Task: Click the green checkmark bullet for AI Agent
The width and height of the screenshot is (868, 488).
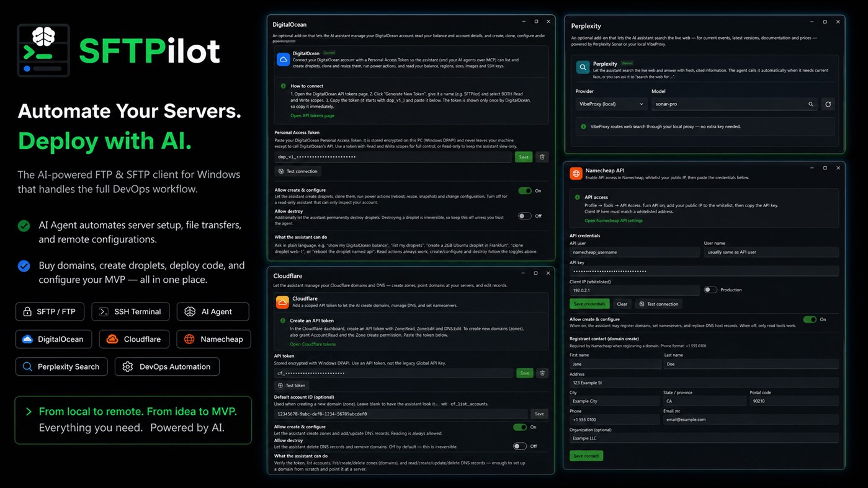Action: click(24, 226)
